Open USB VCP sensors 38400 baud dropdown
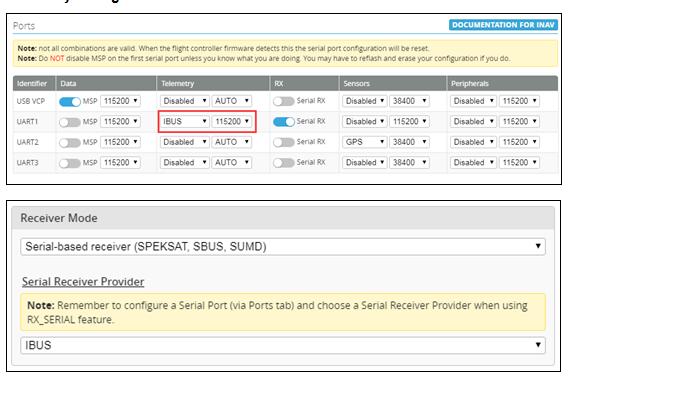 point(409,101)
